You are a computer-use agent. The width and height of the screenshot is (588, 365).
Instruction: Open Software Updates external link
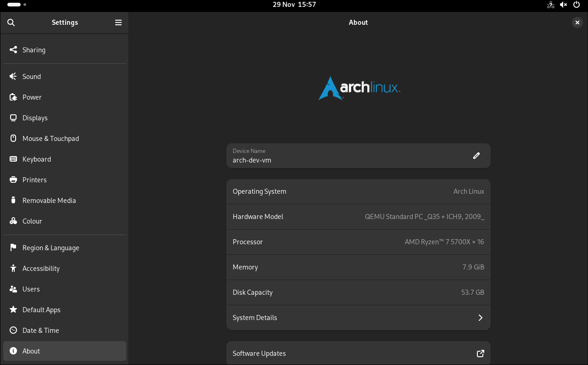pos(480,354)
